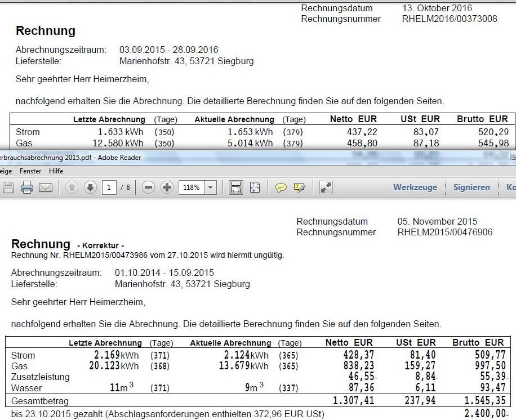Click the fit-to-width scrolling icon
Viewport: 516px width, 420px height.
tap(235, 187)
